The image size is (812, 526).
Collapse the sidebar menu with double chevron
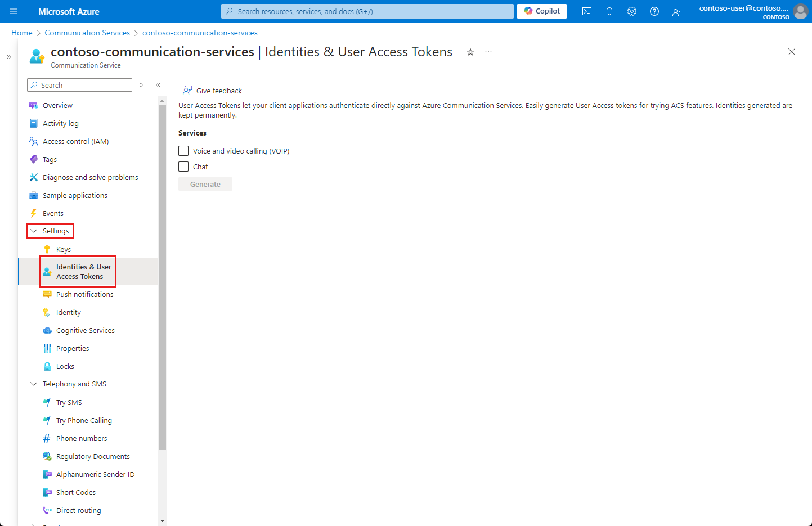click(x=158, y=85)
